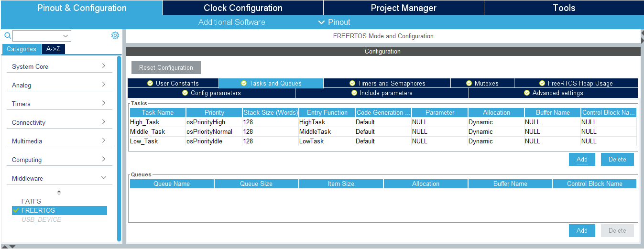Click osPriorityNormal priority cell
Viewport: 644px width, 249px height.
[x=214, y=131]
